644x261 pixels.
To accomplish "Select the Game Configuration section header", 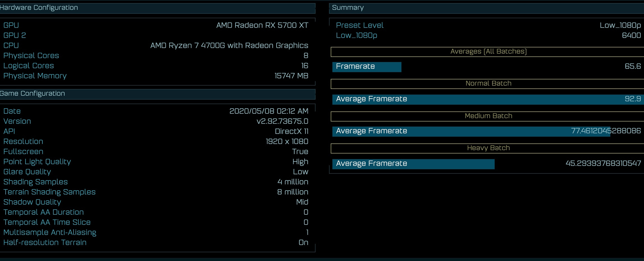I will 157,94.
